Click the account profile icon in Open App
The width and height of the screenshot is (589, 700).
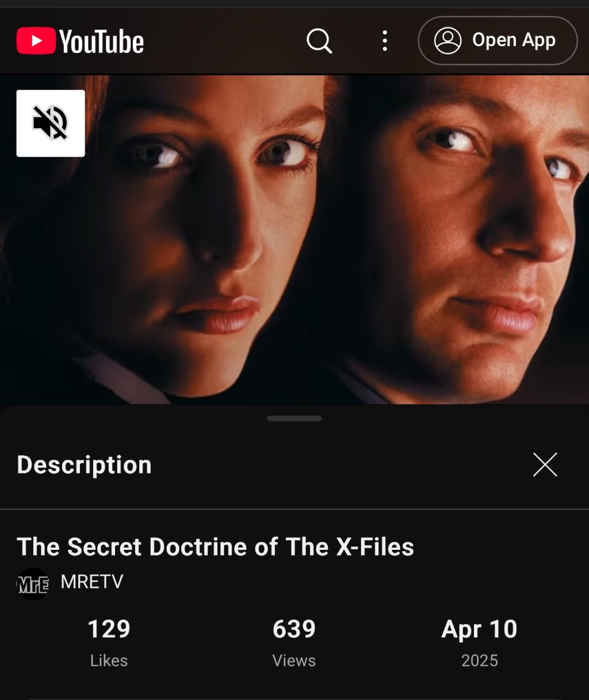tap(448, 41)
